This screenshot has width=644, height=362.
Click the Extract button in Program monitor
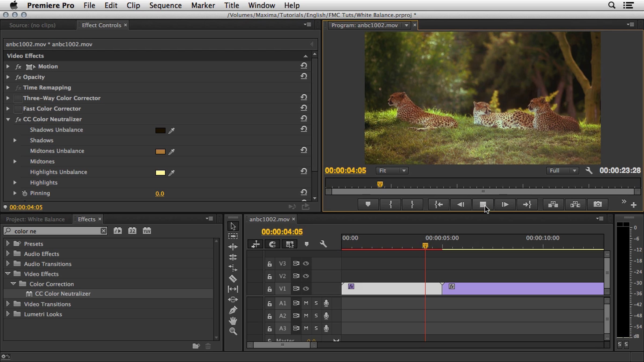click(575, 204)
